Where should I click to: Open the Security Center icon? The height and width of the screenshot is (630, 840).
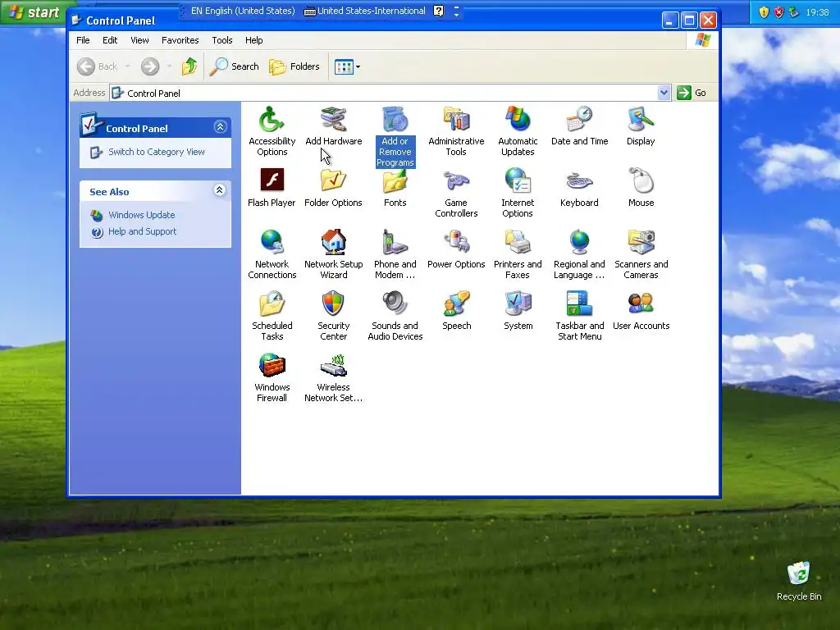333,316
